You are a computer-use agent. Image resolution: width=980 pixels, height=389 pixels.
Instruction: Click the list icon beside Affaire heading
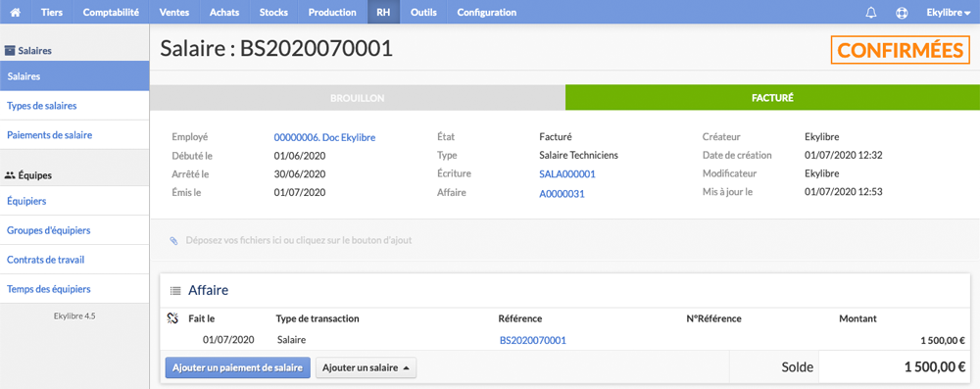pos(175,290)
